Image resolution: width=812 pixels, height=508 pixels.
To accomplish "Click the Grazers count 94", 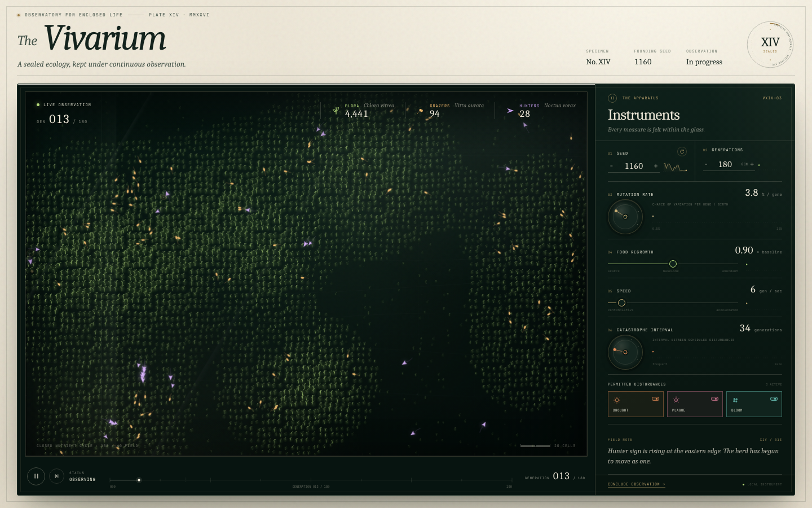I will tap(434, 114).
